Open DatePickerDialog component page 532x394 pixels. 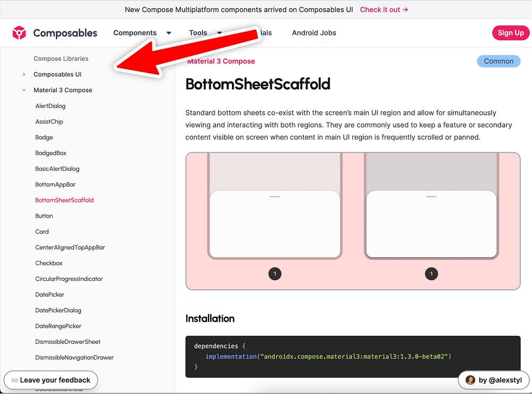coord(58,310)
